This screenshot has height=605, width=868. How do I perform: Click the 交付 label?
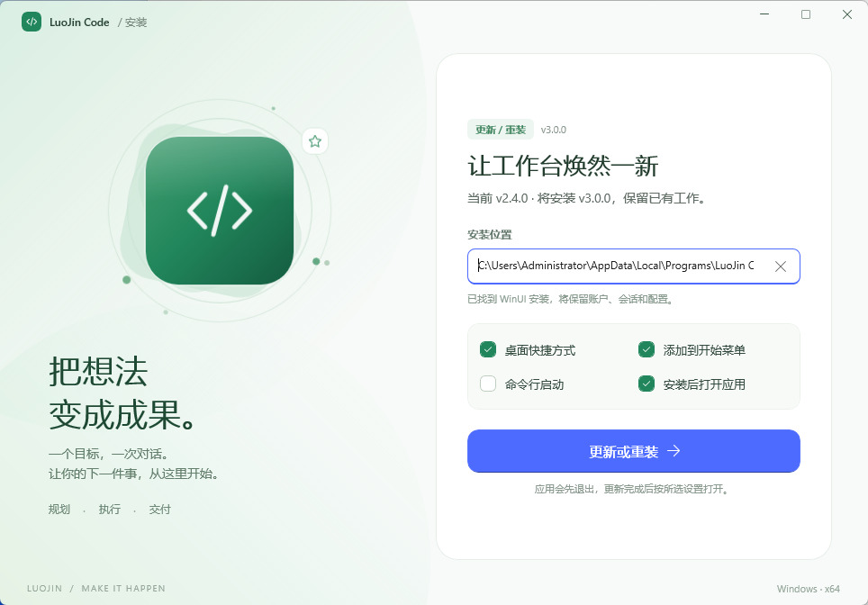tap(160, 510)
